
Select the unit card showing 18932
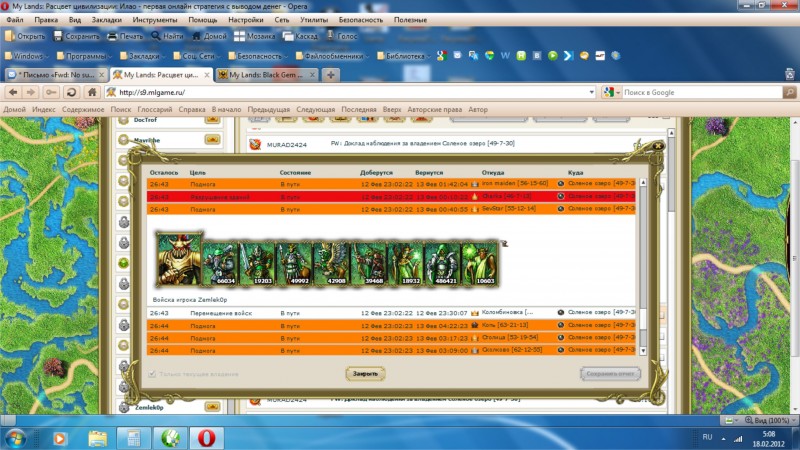tap(405, 263)
